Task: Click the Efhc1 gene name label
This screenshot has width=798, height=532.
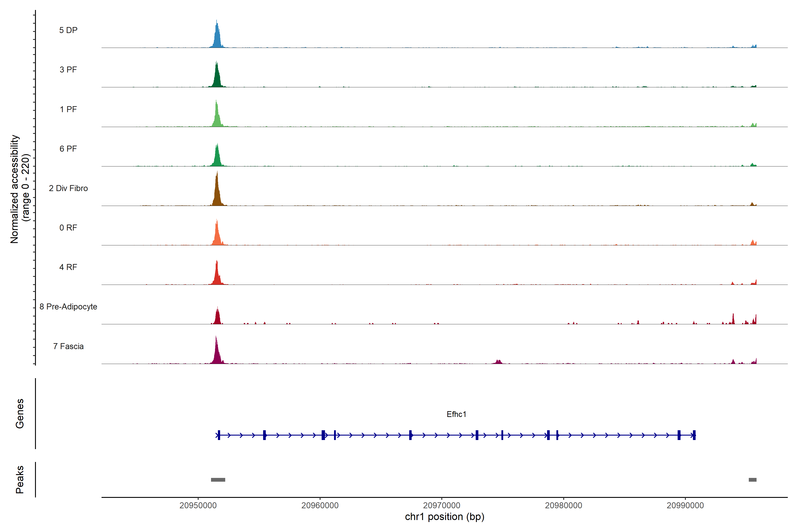Action: [456, 414]
